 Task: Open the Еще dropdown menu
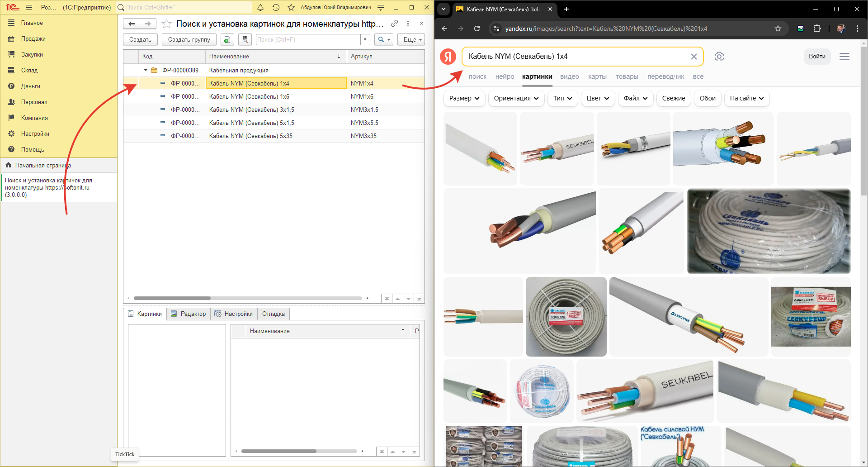click(411, 39)
